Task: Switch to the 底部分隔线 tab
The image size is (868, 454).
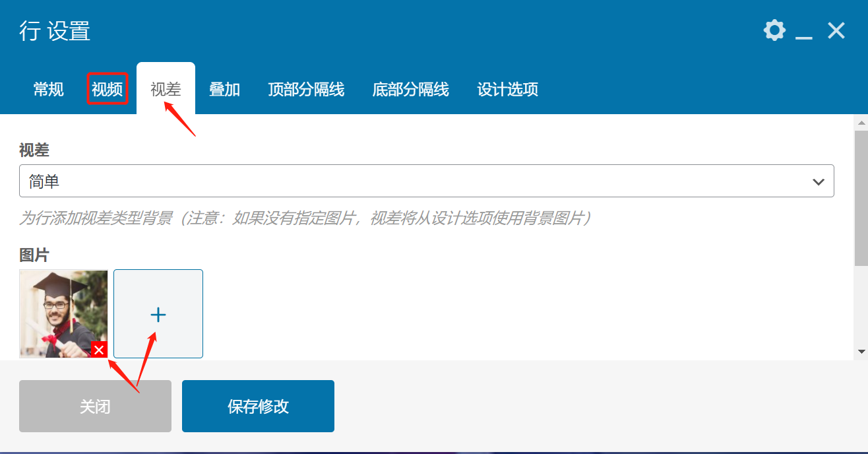Action: click(410, 90)
